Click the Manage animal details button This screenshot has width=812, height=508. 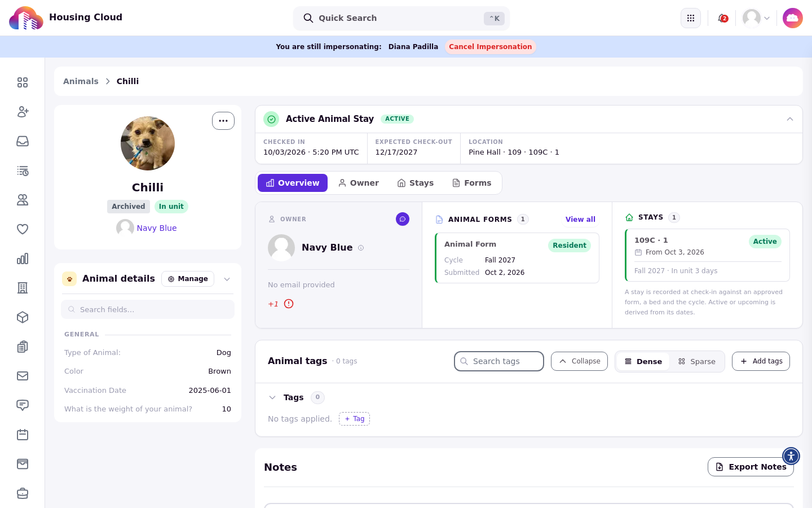coord(188,279)
